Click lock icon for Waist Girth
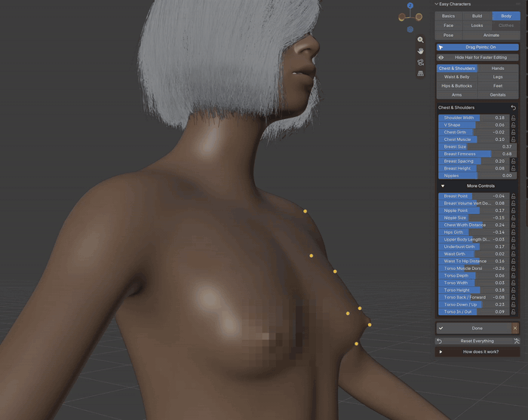This screenshot has height=420, width=528. click(x=513, y=254)
